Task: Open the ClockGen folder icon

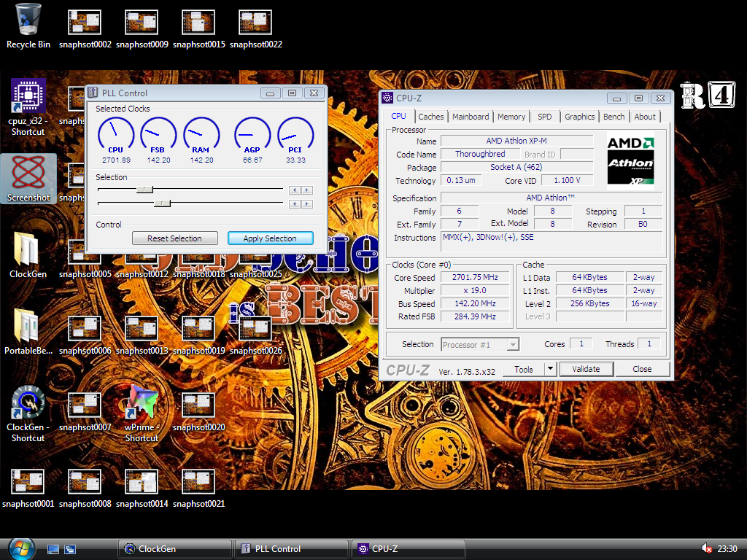Action: coord(28,254)
